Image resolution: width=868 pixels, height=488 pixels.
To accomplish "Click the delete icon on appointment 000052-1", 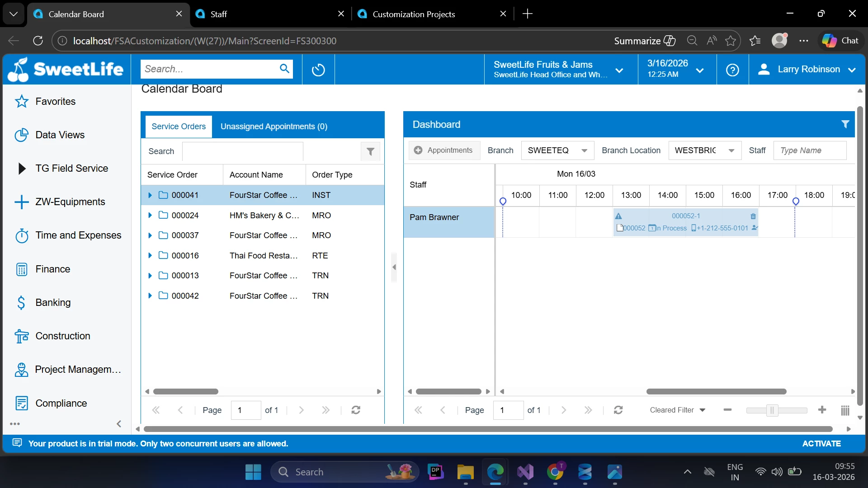I will [x=753, y=216].
